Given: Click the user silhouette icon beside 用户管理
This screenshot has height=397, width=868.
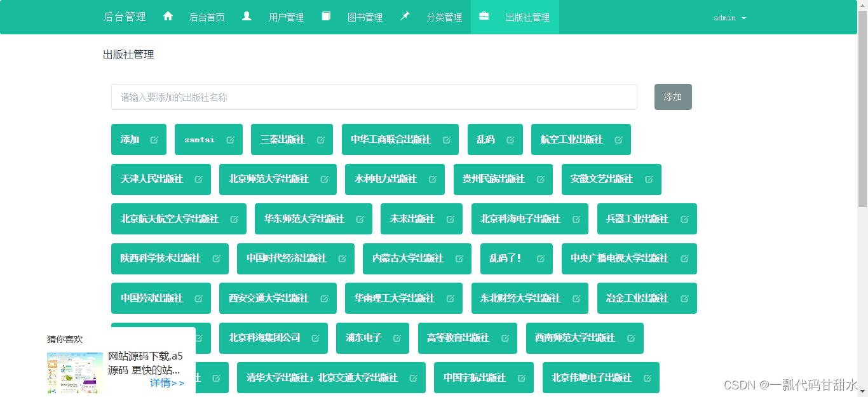Looking at the screenshot, I should tap(247, 17).
